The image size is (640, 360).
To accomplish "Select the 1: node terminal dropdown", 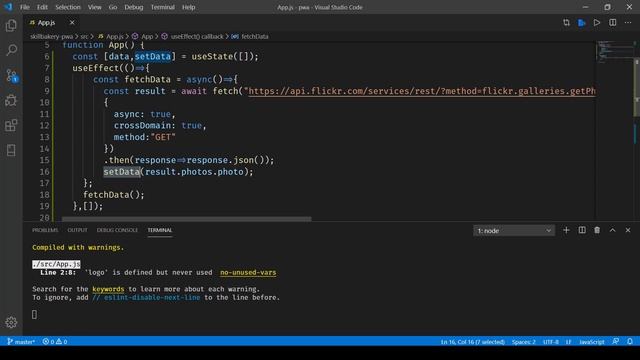I will point(514,231).
